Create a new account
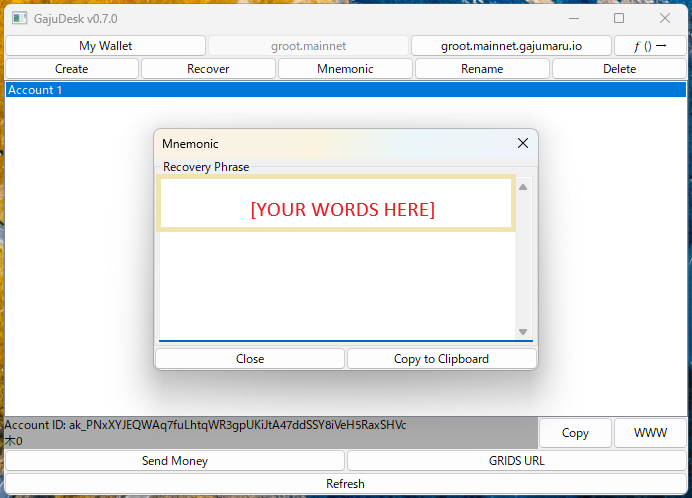The image size is (692, 498). pyautogui.click(x=71, y=69)
